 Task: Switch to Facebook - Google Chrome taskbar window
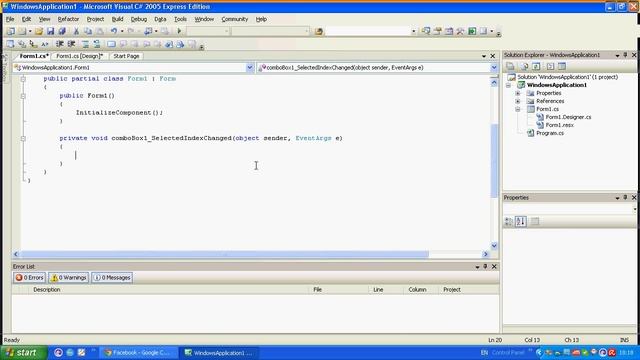click(139, 353)
